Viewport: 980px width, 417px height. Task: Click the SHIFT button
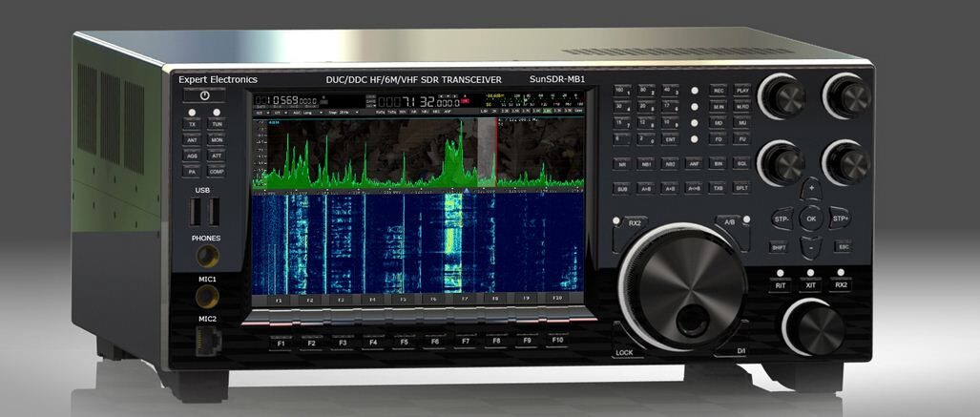pos(779,247)
